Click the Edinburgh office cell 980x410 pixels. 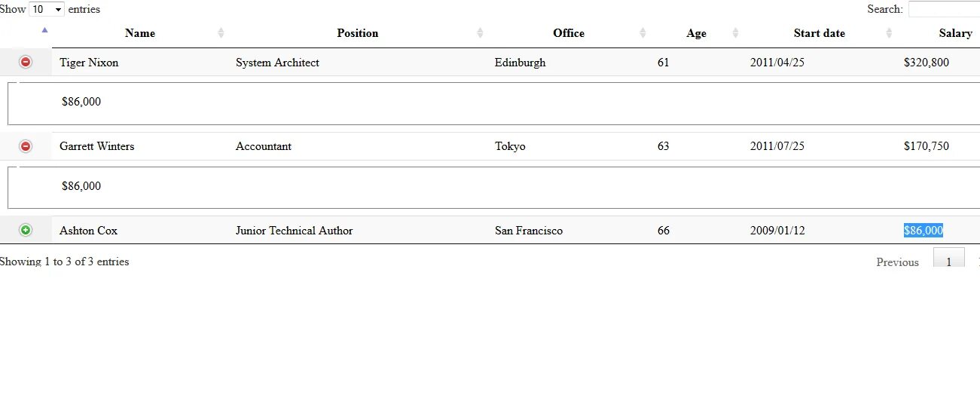pyautogui.click(x=520, y=63)
